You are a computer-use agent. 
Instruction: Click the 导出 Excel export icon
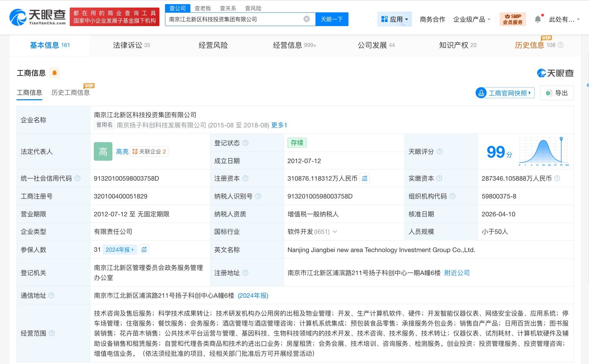coord(548,93)
